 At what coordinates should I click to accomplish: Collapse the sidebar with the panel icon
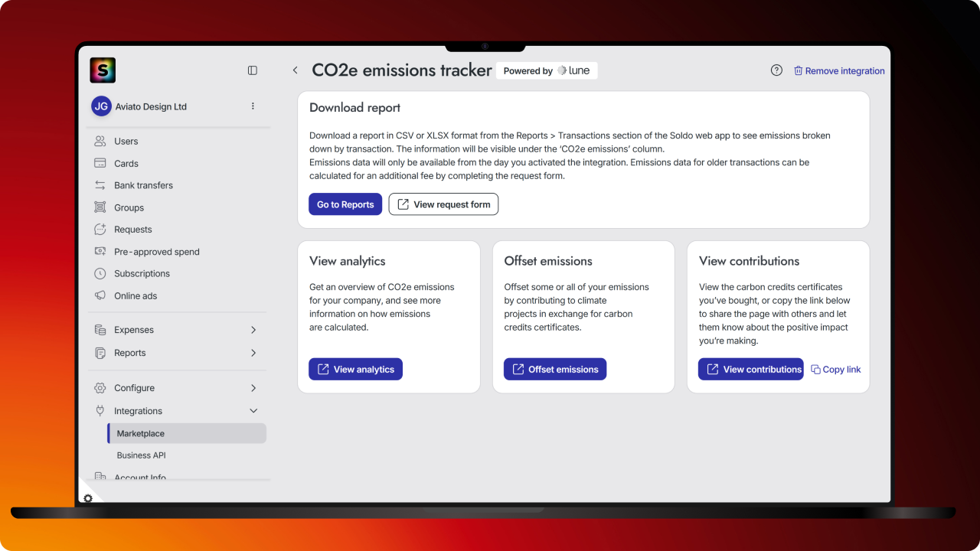tap(253, 70)
